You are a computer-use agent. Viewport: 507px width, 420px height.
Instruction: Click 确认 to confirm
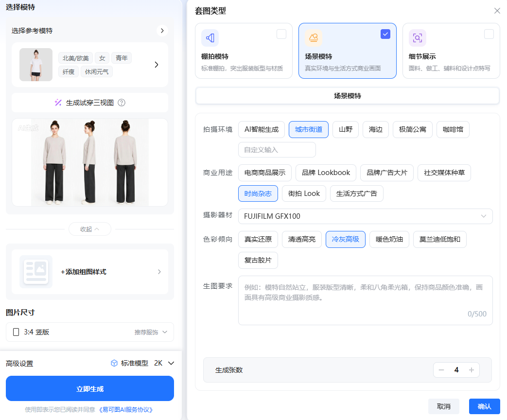(484, 406)
